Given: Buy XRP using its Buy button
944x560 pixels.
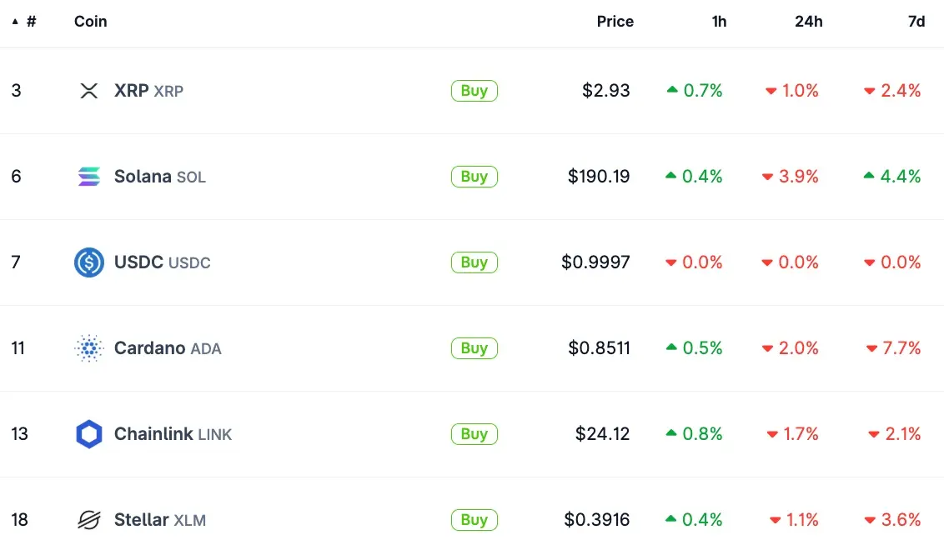Looking at the screenshot, I should [x=475, y=91].
